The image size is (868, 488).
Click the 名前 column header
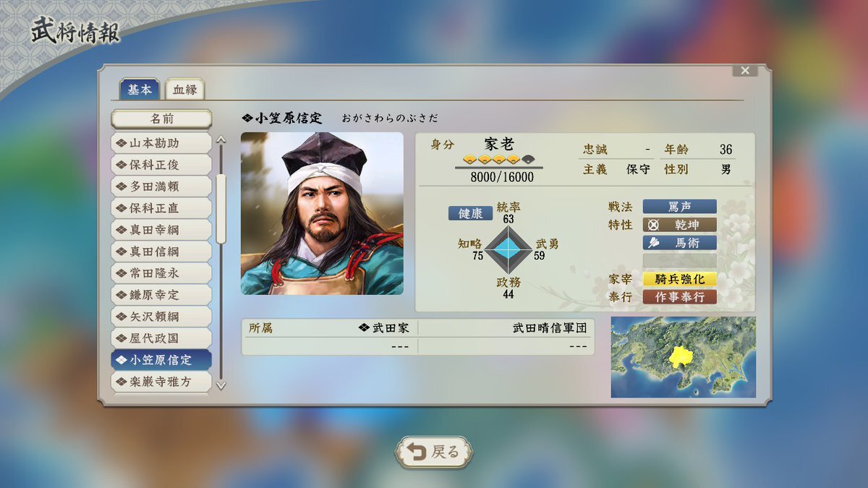pyautogui.click(x=161, y=119)
